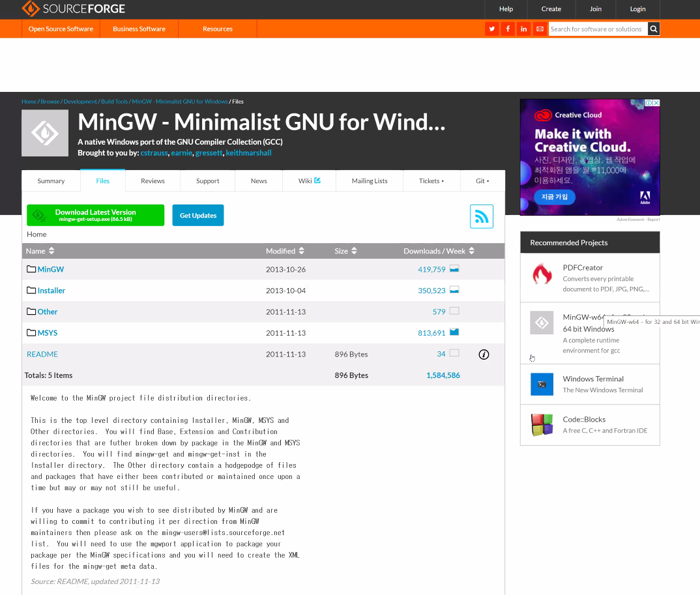Viewport: 700px width, 595px height.
Task: Click the Home breadcrumb link
Action: click(x=29, y=102)
